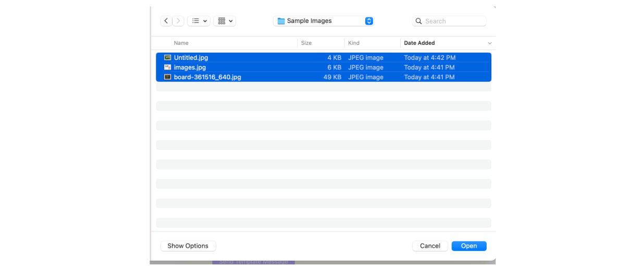Go forward with the right chevron button
Viewport: 644px width, 266px height.
point(178,21)
